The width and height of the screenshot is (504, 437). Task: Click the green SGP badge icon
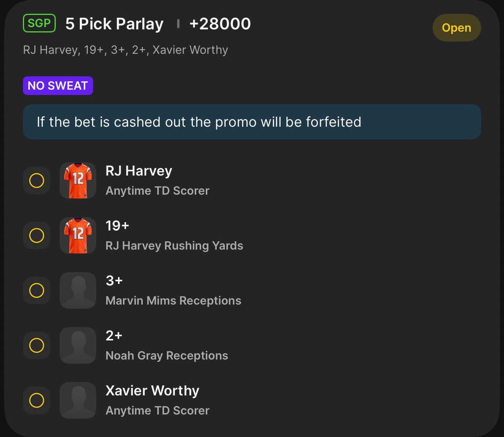(x=39, y=23)
